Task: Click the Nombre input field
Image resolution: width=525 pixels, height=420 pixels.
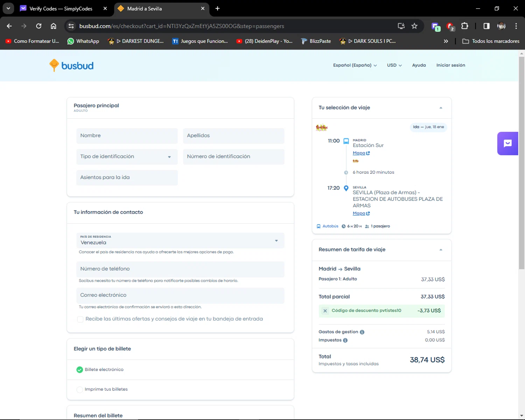Action: [x=127, y=136]
